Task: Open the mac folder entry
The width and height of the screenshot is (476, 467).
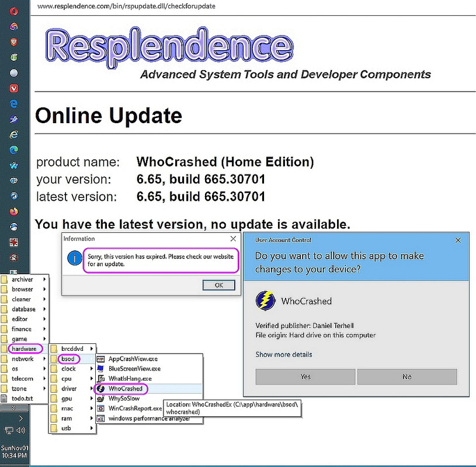Action: coord(72,409)
